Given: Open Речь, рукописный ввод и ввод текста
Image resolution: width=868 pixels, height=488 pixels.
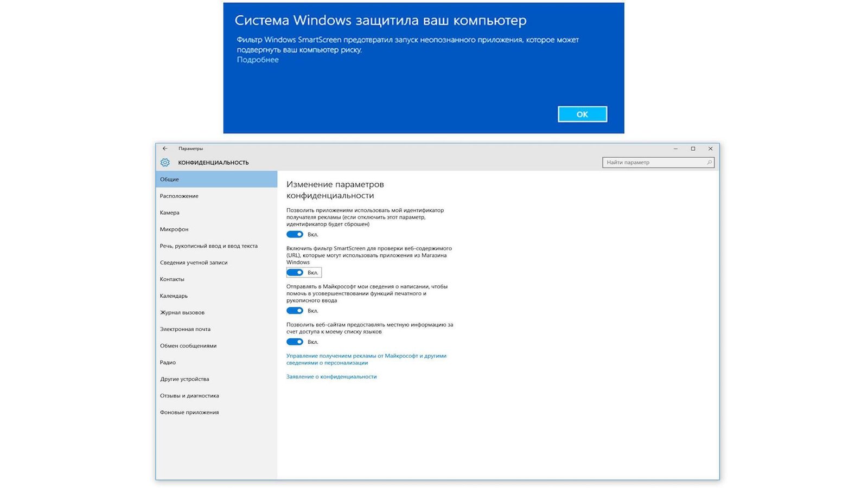Looking at the screenshot, I should click(216, 246).
